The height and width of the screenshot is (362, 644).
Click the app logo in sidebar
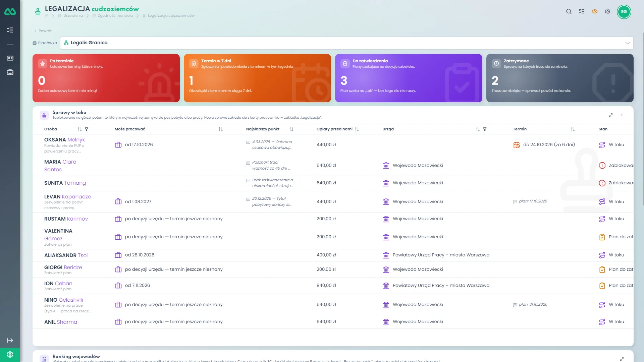pyautogui.click(x=10, y=12)
